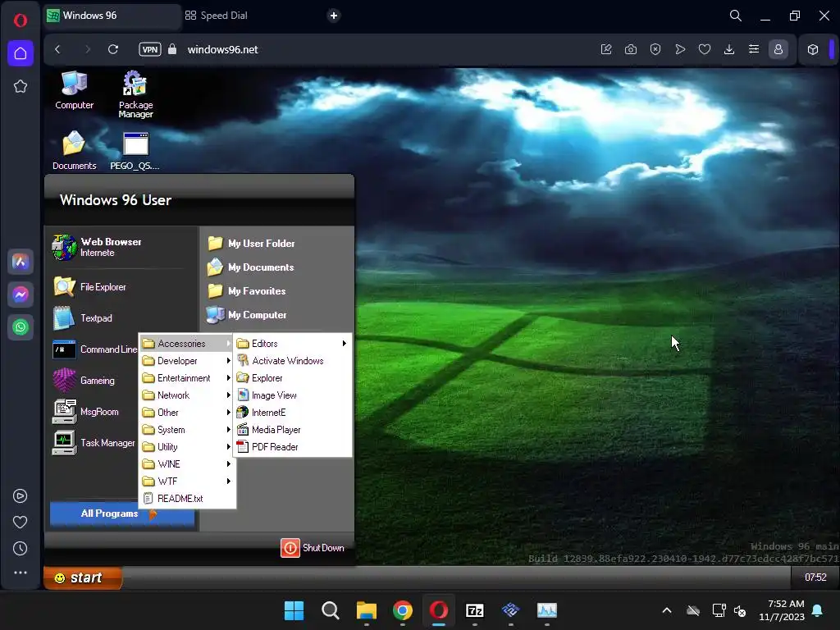Open the ad blocker shield icon

(x=655, y=49)
